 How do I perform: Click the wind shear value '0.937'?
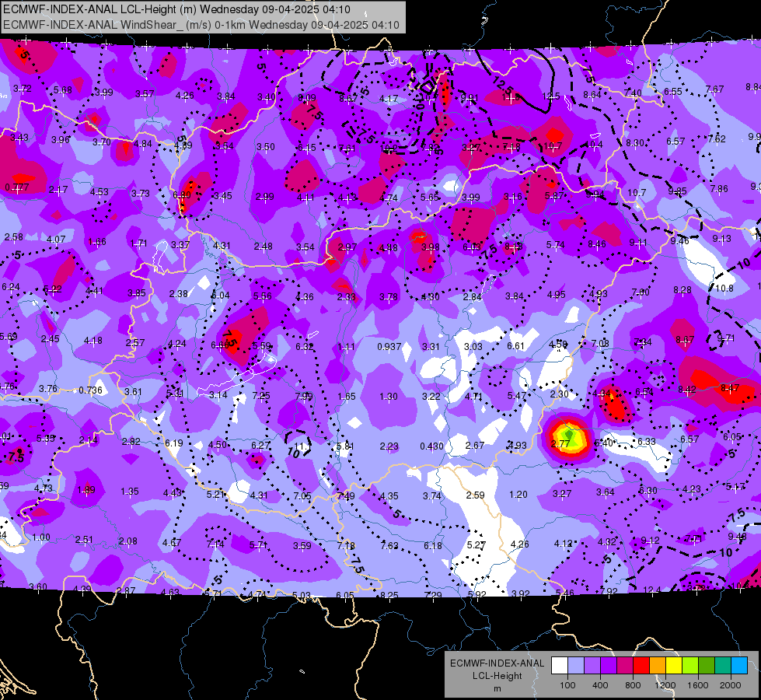click(x=389, y=346)
